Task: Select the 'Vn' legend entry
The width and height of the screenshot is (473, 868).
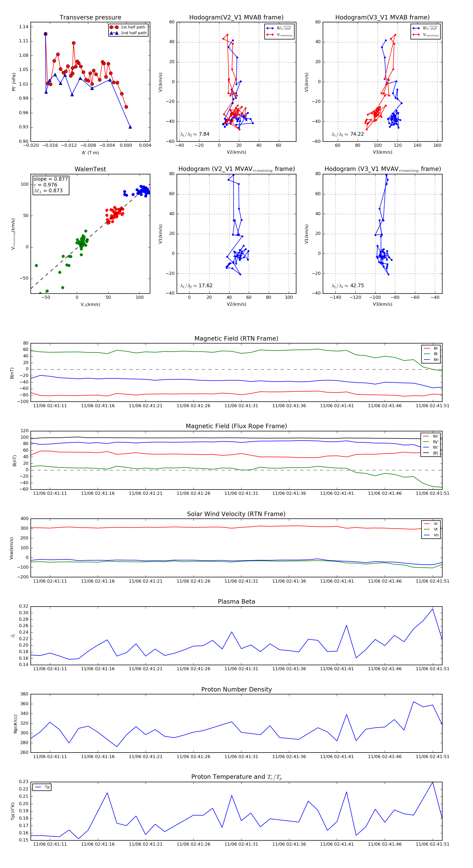Action: [x=431, y=535]
